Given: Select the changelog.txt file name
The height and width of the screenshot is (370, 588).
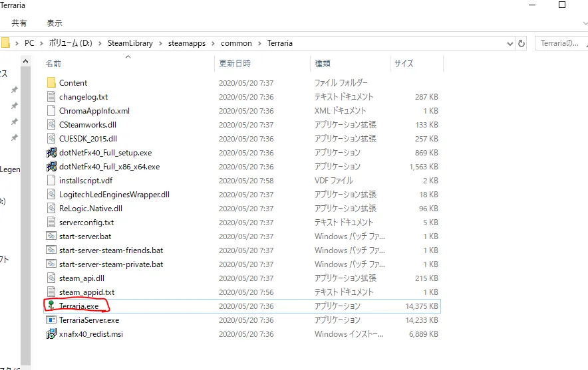Looking at the screenshot, I should [83, 96].
